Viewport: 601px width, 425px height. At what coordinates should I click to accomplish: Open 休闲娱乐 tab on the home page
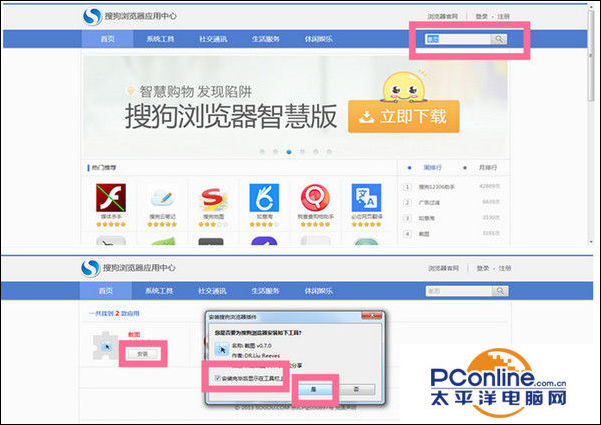pos(319,39)
